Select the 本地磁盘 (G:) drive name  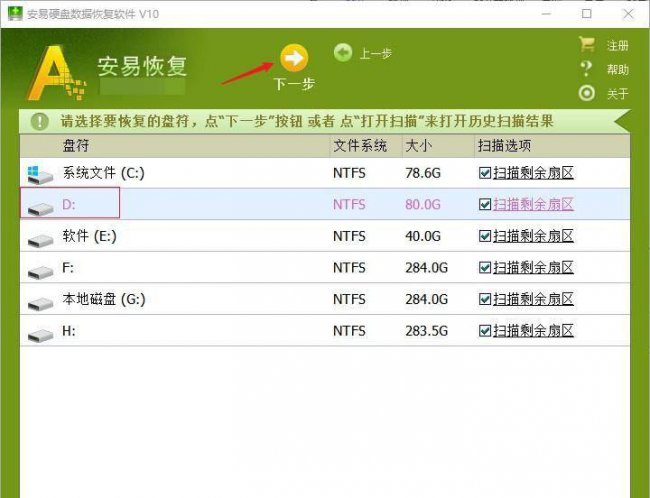coord(104,299)
